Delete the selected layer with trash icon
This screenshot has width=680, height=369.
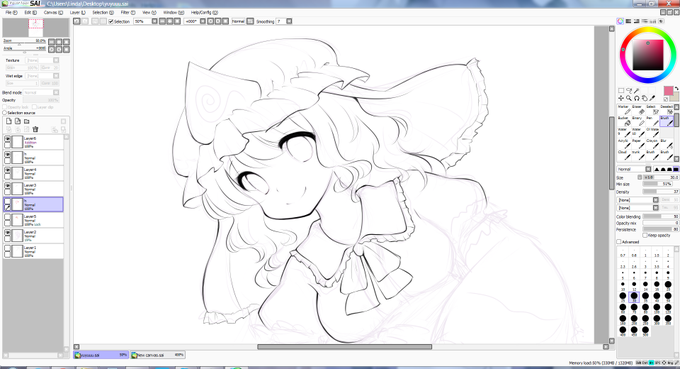click(x=36, y=129)
